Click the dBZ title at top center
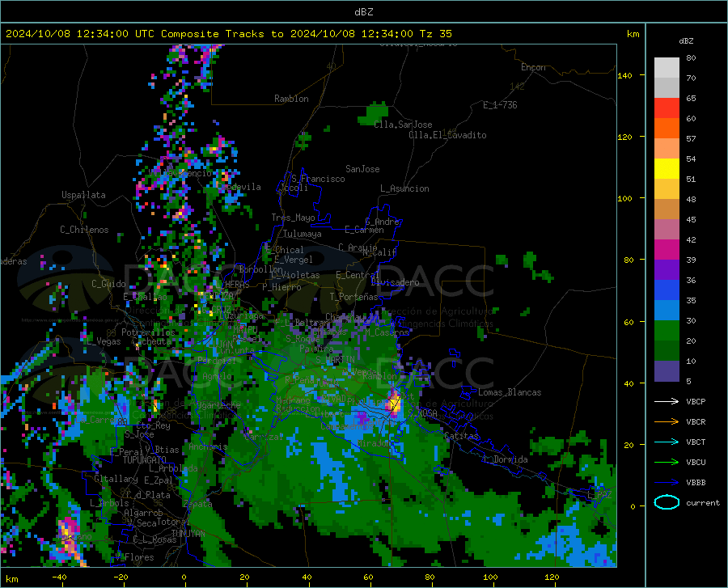The height and width of the screenshot is (588, 728). 363,12
